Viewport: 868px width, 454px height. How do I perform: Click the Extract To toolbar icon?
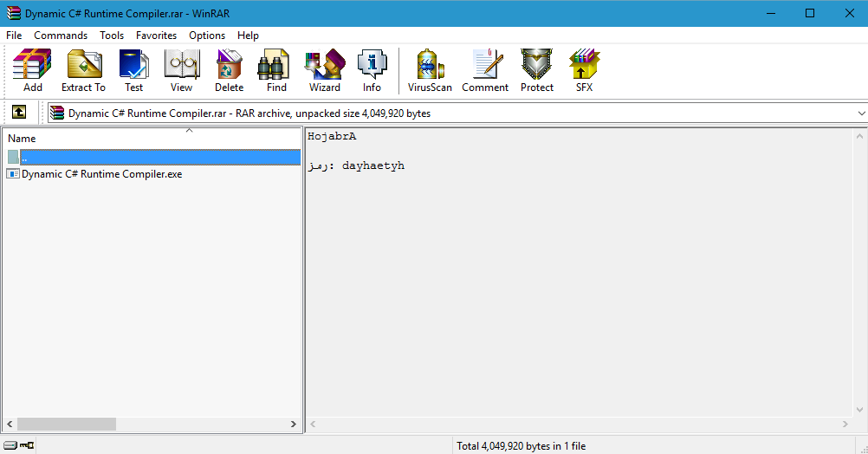tap(83, 69)
